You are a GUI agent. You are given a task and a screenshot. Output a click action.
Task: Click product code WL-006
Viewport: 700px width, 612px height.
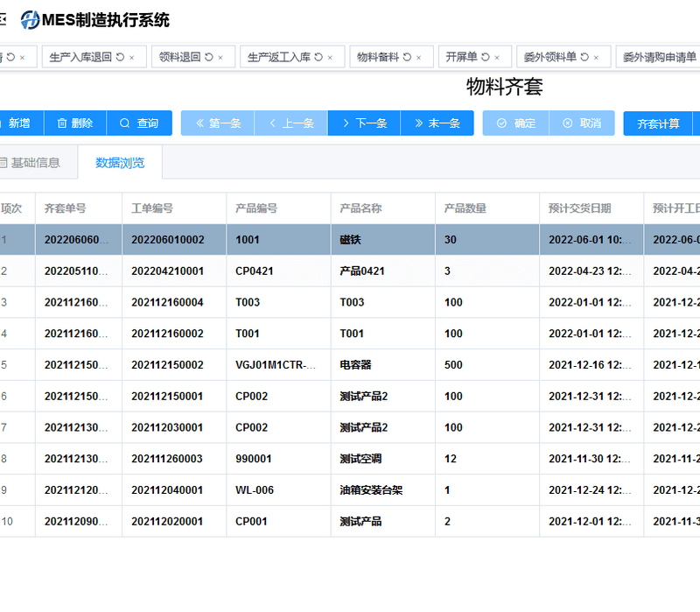pyautogui.click(x=255, y=490)
